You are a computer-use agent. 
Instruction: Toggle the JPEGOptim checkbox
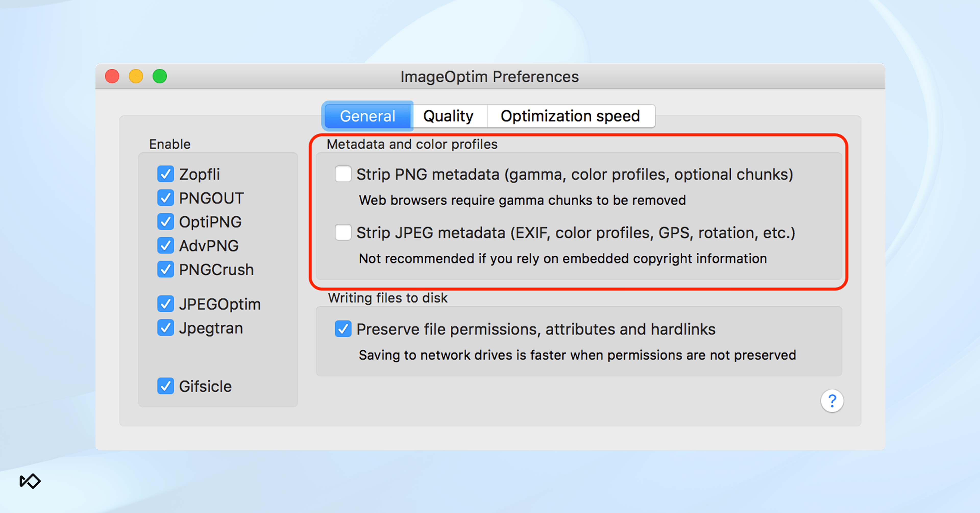click(165, 304)
